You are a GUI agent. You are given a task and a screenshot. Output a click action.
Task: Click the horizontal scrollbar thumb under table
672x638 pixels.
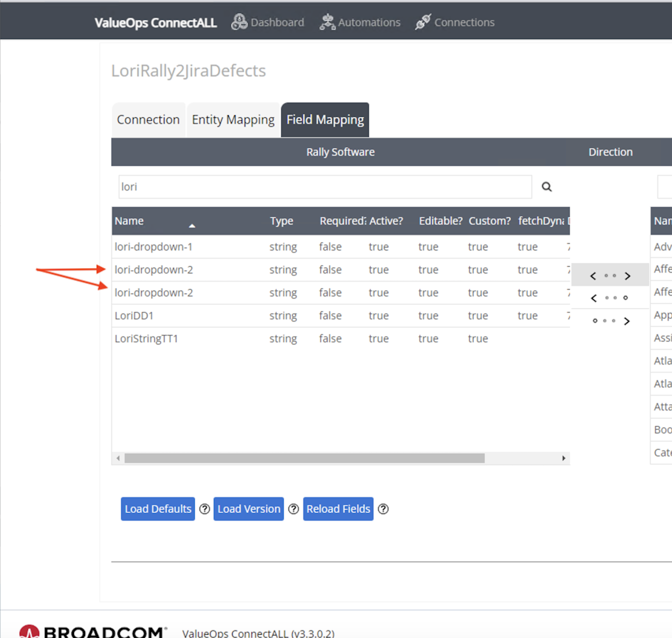point(304,458)
